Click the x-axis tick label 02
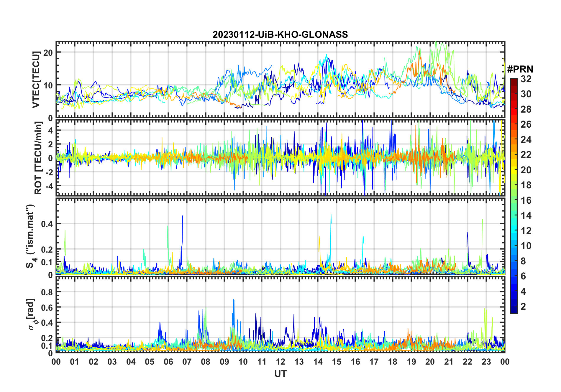The height and width of the screenshot is (392, 561). (93, 362)
